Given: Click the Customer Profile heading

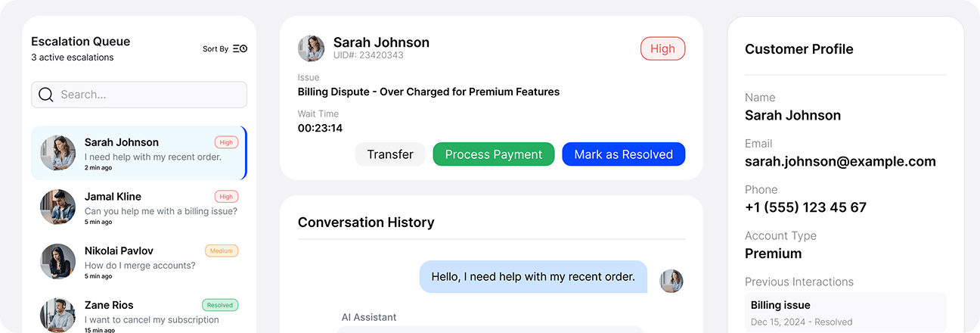Looking at the screenshot, I should (799, 49).
